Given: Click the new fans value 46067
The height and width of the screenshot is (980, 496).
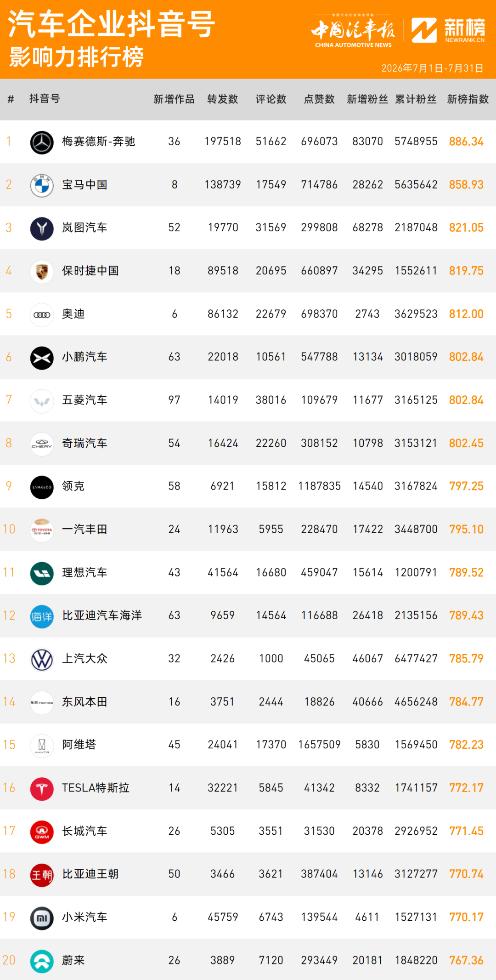Looking at the screenshot, I should [367, 659].
